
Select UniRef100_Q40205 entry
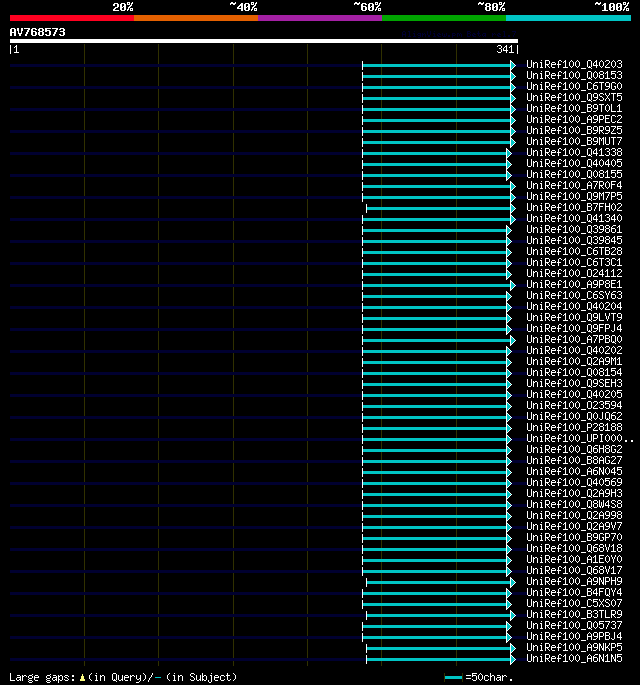(574, 394)
